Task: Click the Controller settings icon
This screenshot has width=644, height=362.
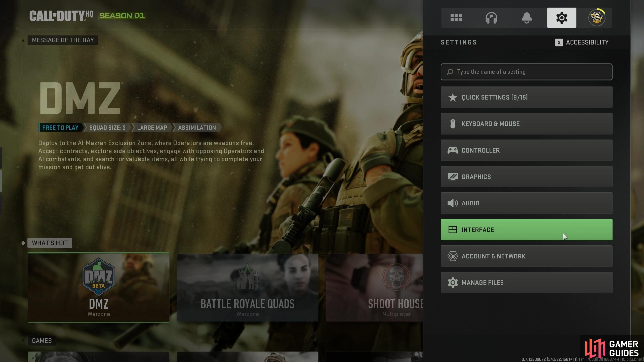Action: (453, 150)
